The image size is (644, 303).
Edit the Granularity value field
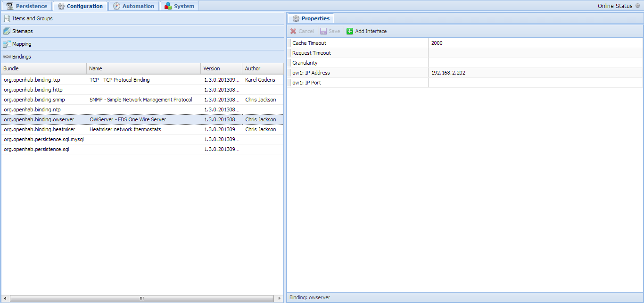(x=535, y=63)
